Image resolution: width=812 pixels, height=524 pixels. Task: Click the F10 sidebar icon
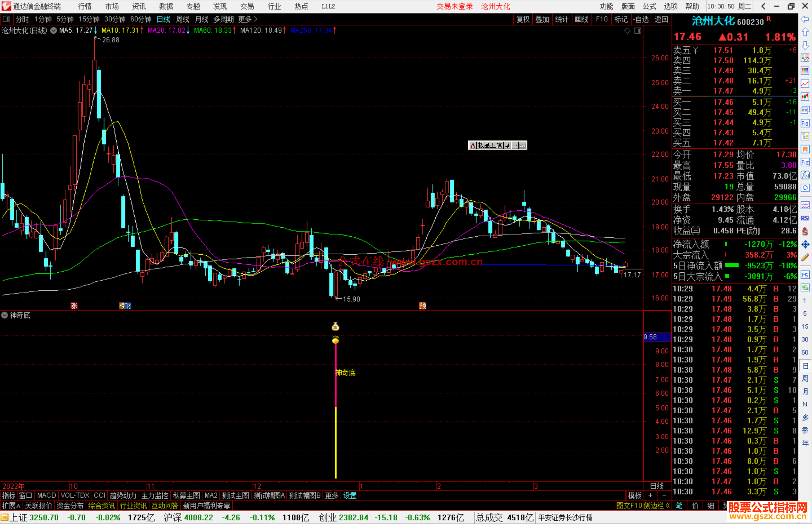click(805, 123)
